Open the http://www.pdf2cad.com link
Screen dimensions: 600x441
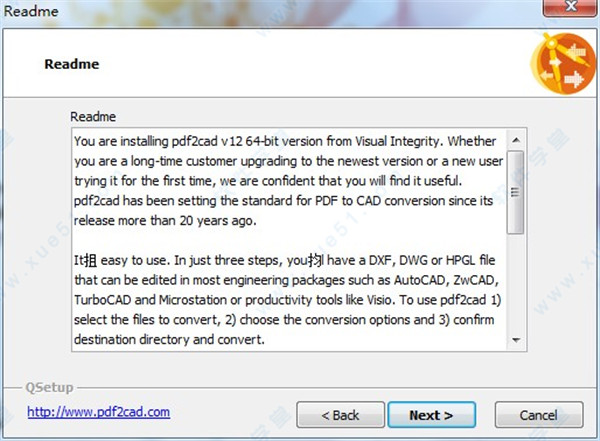(99, 412)
